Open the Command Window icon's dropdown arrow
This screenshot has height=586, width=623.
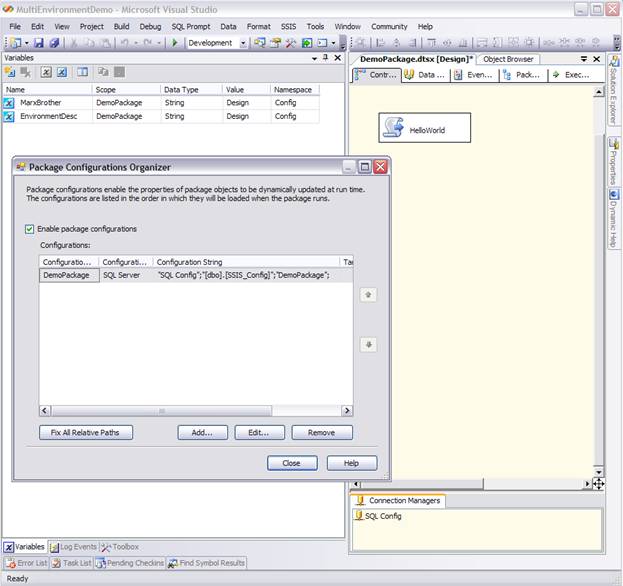(x=333, y=43)
